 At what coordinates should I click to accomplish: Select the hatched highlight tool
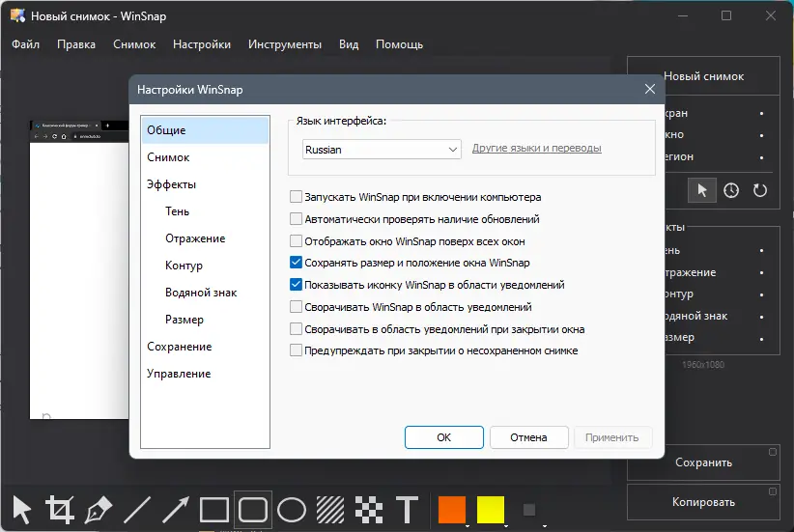tap(330, 509)
